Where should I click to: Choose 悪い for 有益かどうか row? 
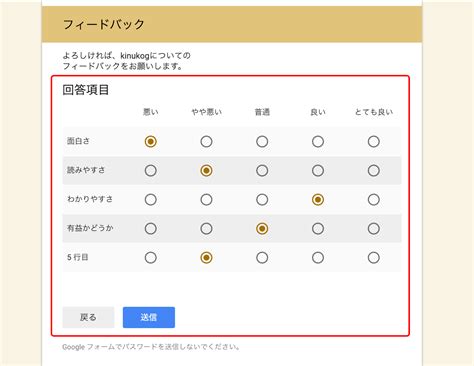point(151,228)
